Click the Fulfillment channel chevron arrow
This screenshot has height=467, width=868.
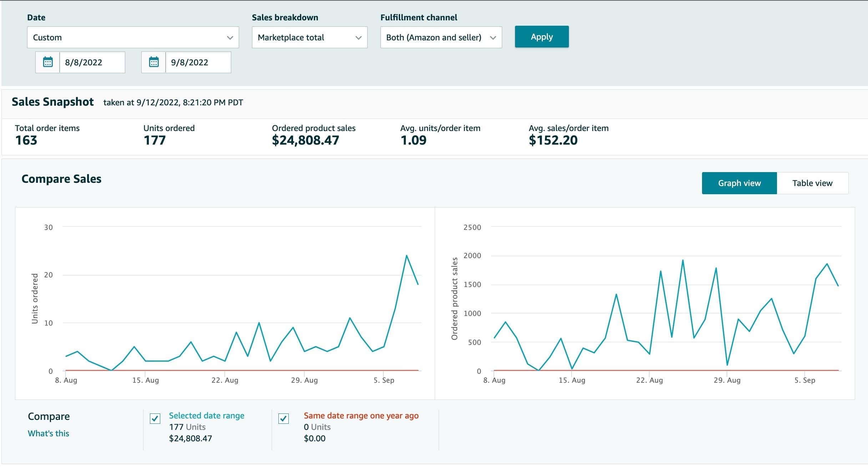click(x=493, y=37)
